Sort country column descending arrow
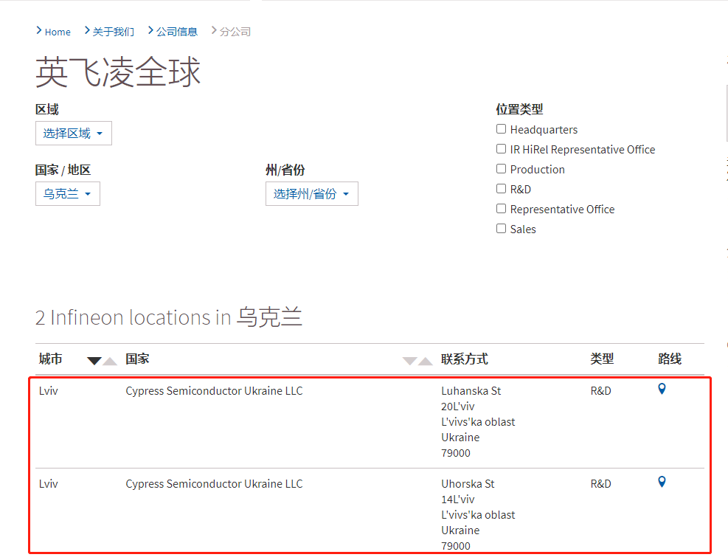728x560 pixels. click(x=409, y=361)
